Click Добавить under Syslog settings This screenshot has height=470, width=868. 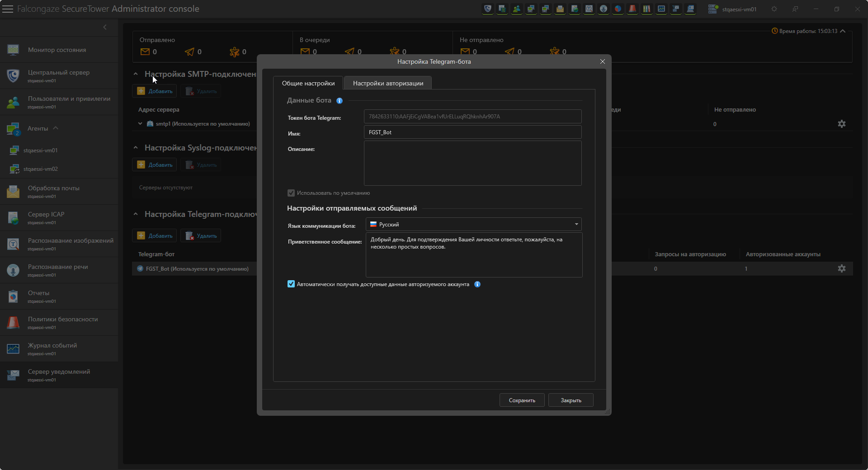(x=155, y=164)
